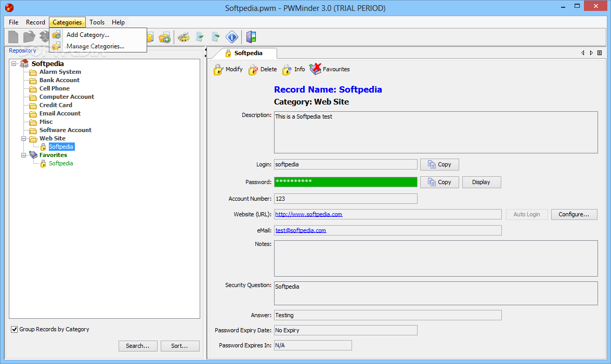Click the PWMinder app icon in the title bar
This screenshot has width=611, height=364.
point(10,8)
